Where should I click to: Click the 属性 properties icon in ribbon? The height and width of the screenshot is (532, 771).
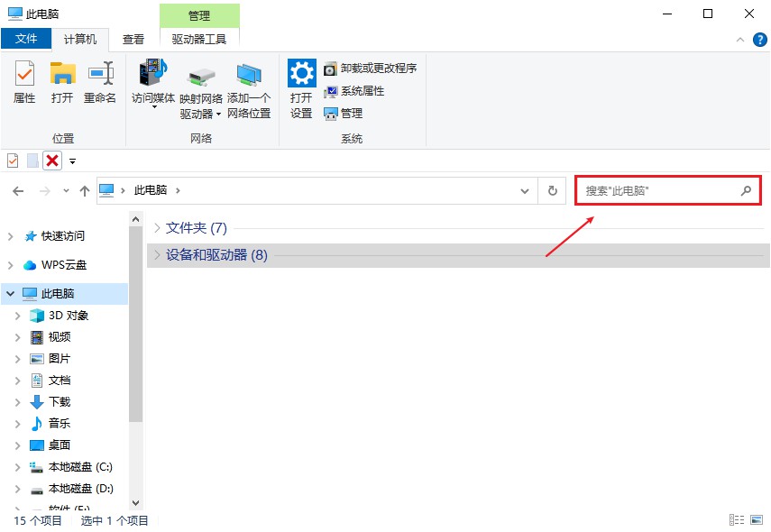(x=24, y=73)
